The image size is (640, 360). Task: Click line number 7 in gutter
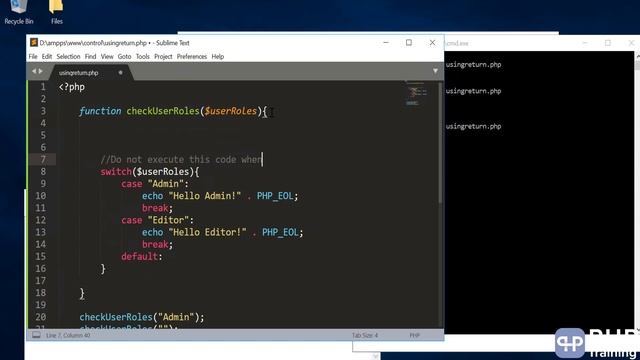tap(43, 159)
